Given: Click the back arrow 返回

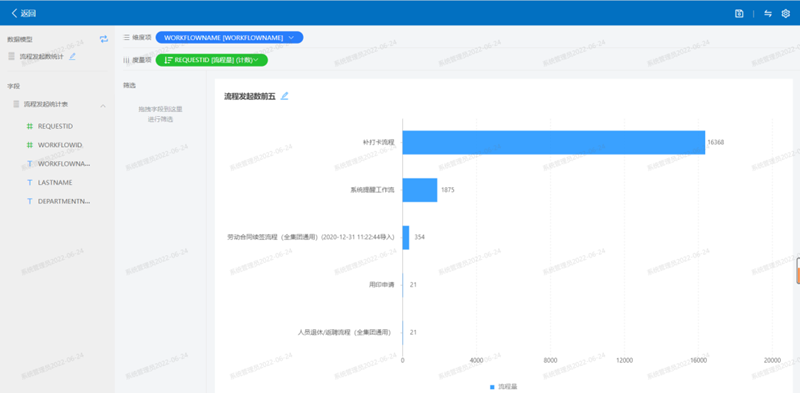Looking at the screenshot, I should tap(23, 14).
